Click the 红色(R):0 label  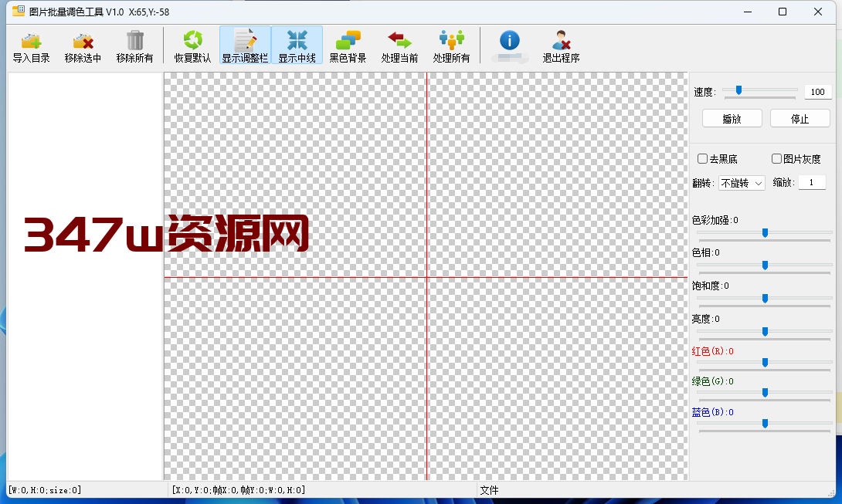point(712,351)
